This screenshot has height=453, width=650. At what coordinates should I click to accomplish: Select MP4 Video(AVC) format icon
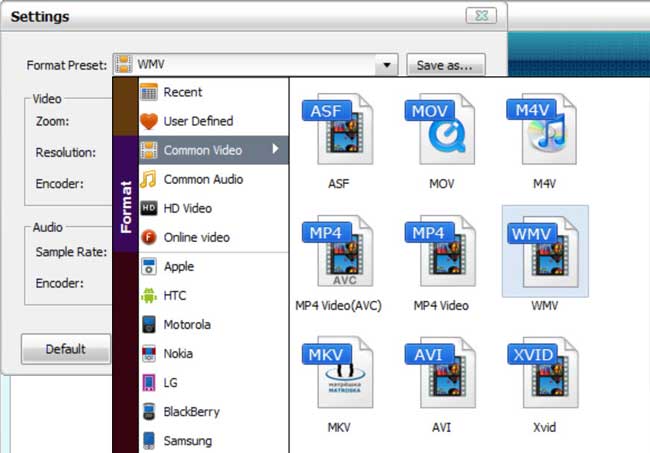(x=338, y=251)
